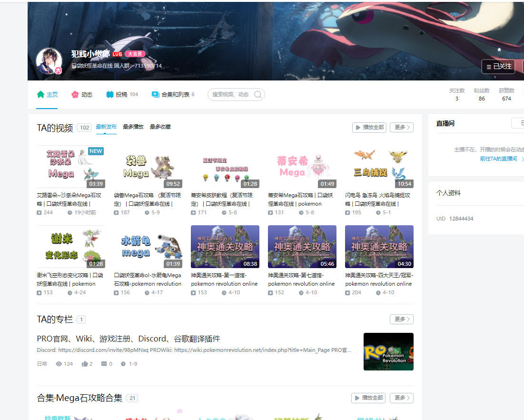Open the 合集和列表 tab

coord(173,95)
